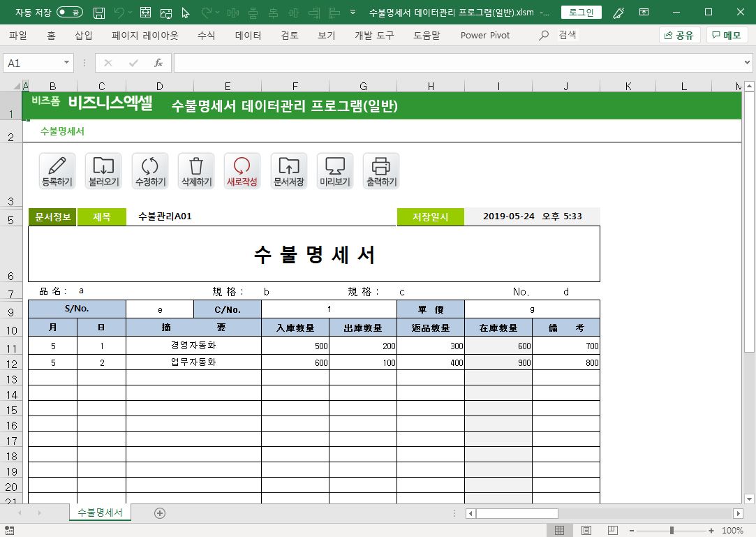Click the 공유 share button

679,36
